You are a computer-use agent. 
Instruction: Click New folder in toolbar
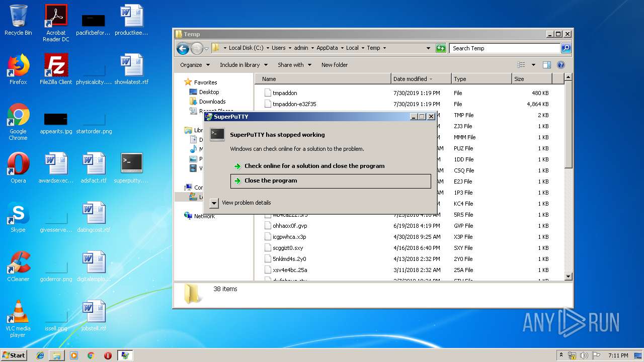coord(335,65)
